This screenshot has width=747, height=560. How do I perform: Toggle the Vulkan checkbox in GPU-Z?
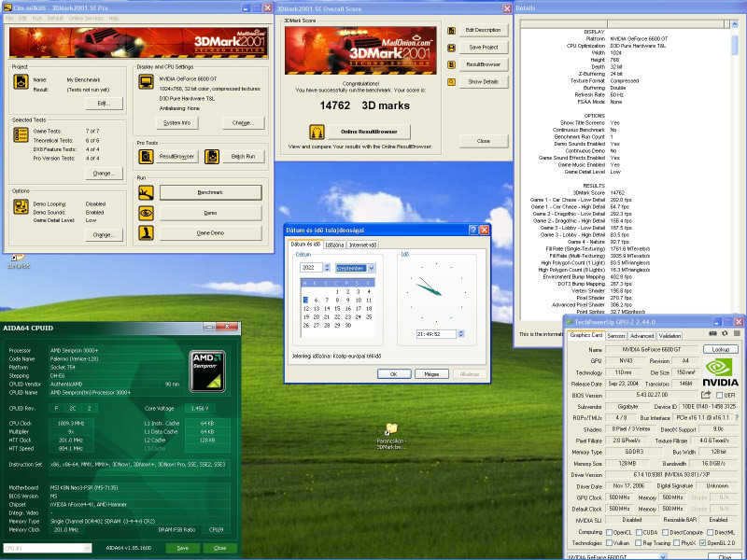click(609, 543)
